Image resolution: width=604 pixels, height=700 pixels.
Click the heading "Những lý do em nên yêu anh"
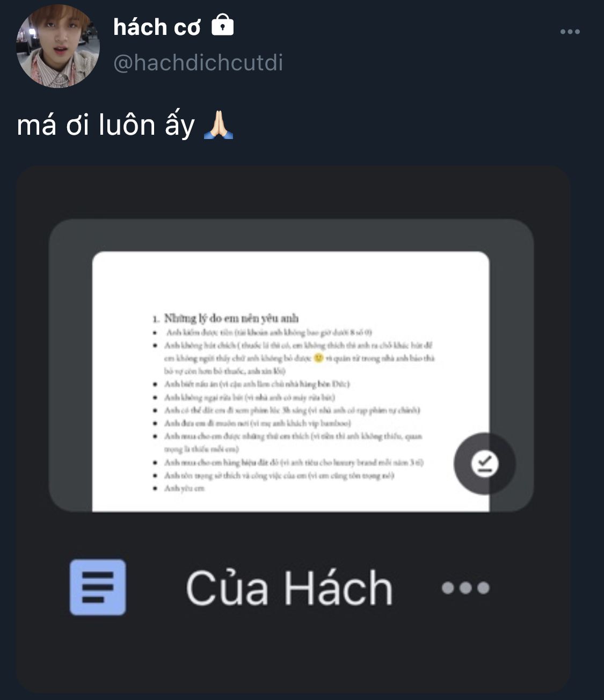231,318
